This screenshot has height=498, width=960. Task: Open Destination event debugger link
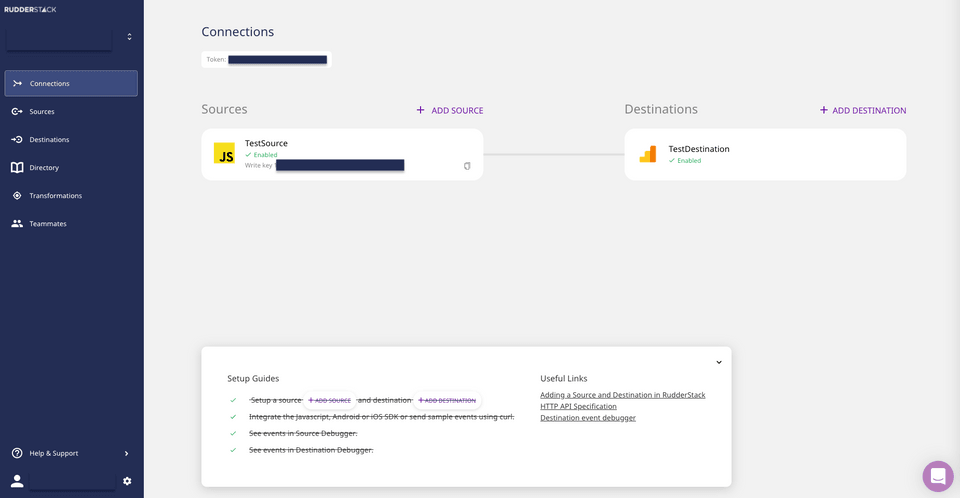coord(588,418)
